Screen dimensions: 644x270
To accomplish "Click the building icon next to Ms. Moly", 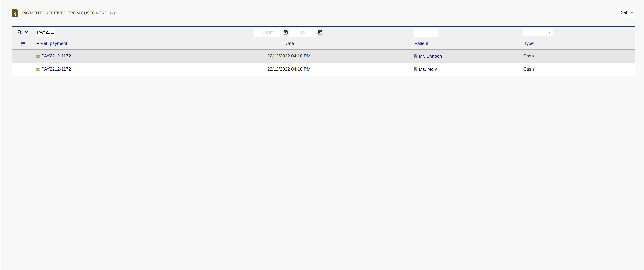I will click(415, 69).
